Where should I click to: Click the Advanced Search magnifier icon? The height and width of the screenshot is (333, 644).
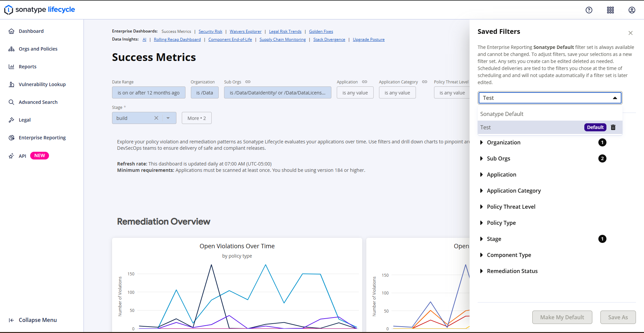11,102
